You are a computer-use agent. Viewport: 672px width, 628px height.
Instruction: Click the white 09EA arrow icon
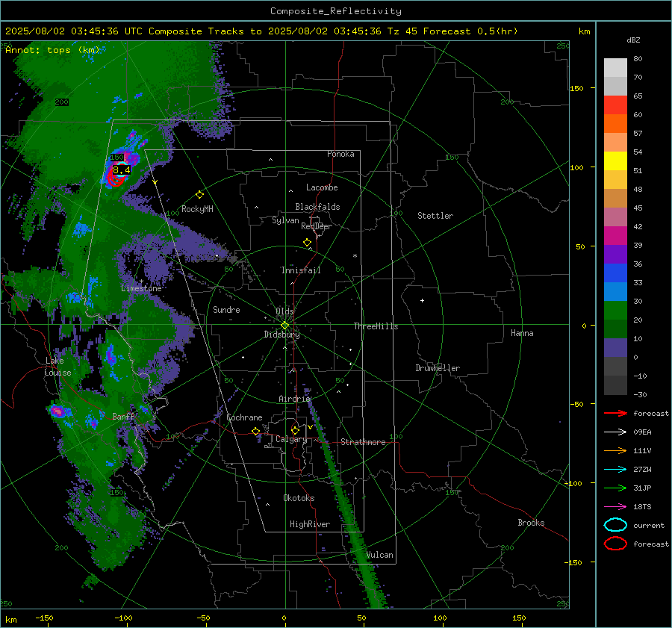[615, 432]
